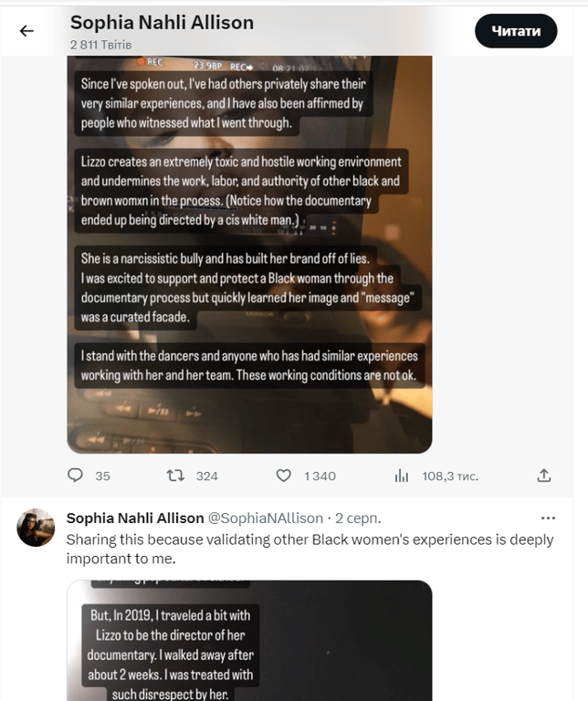Click the header title Sophia Nahli Allison
This screenshot has width=588, height=701.
[x=162, y=23]
